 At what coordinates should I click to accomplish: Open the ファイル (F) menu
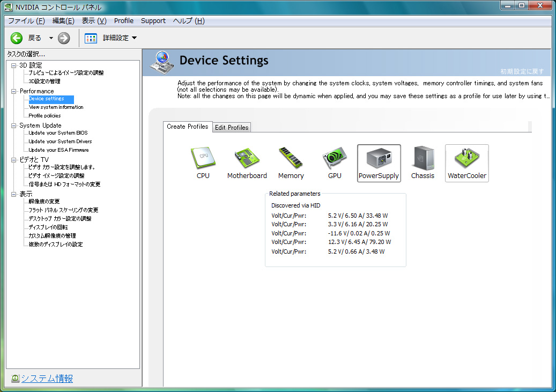coord(26,21)
